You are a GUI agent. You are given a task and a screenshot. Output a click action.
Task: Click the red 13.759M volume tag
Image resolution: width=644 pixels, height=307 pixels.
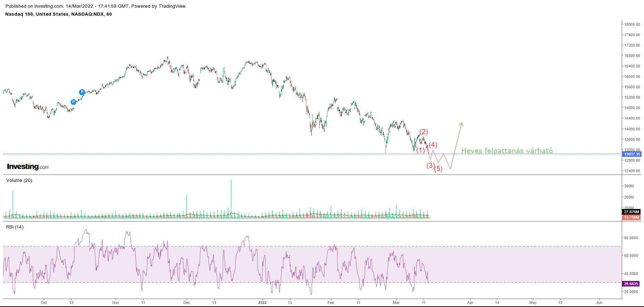[631, 217]
